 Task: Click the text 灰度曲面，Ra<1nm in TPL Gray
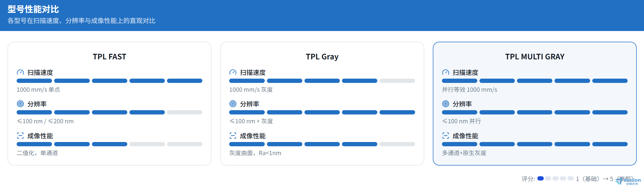pos(255,153)
